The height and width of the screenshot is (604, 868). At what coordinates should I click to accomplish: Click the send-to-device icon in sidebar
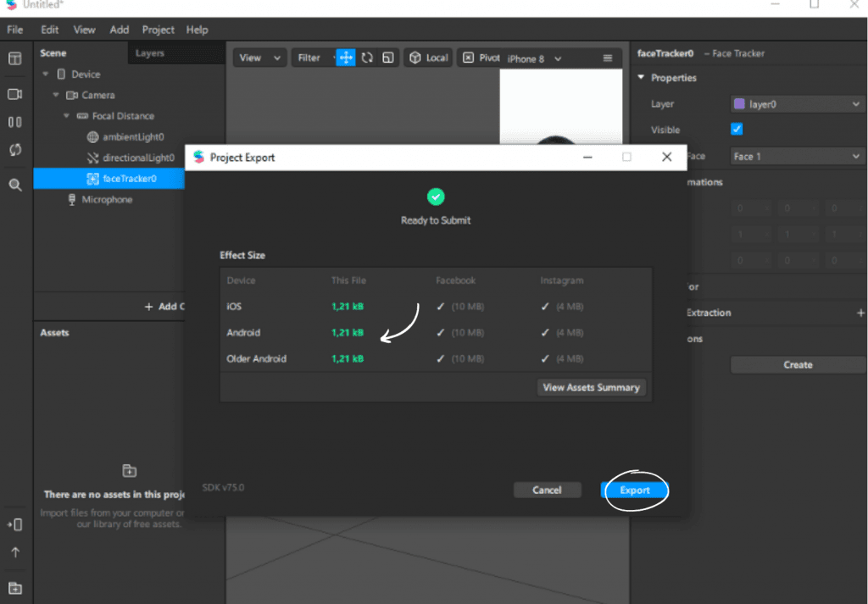15,524
